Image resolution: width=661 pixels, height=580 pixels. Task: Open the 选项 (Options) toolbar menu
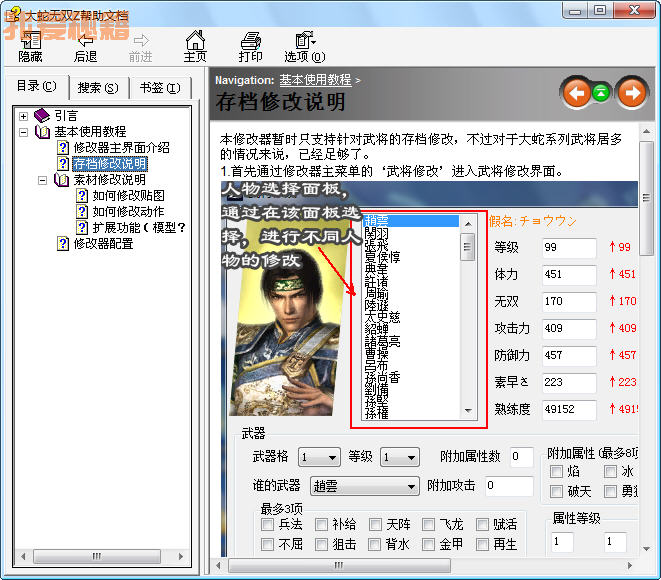304,45
